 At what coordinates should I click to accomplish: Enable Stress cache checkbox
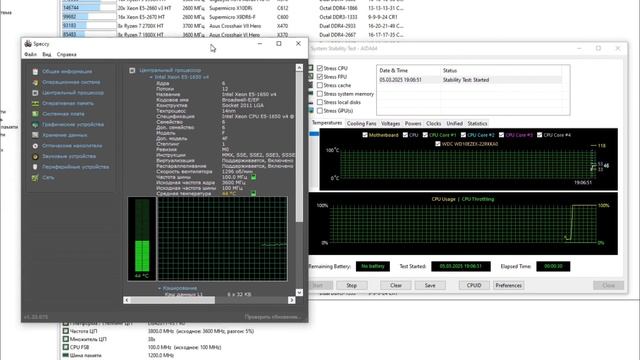320,85
